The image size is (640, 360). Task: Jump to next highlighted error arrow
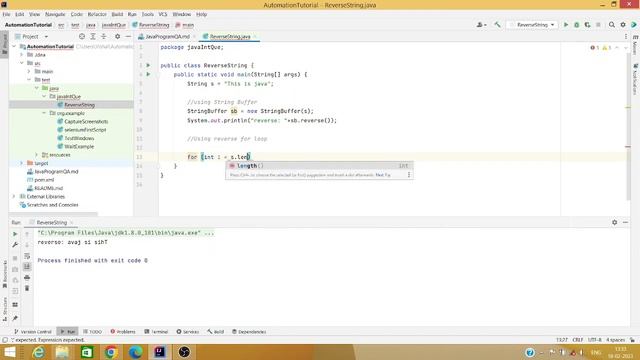click(625, 48)
